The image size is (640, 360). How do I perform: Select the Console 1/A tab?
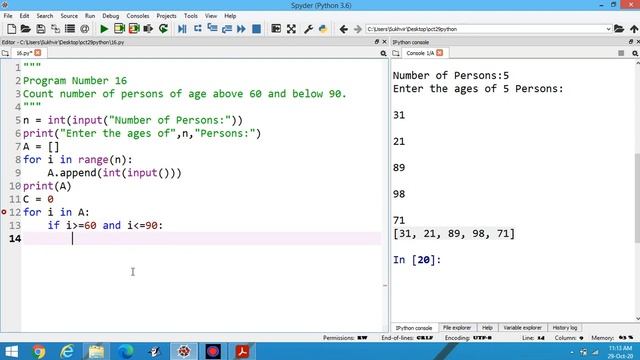(420, 53)
